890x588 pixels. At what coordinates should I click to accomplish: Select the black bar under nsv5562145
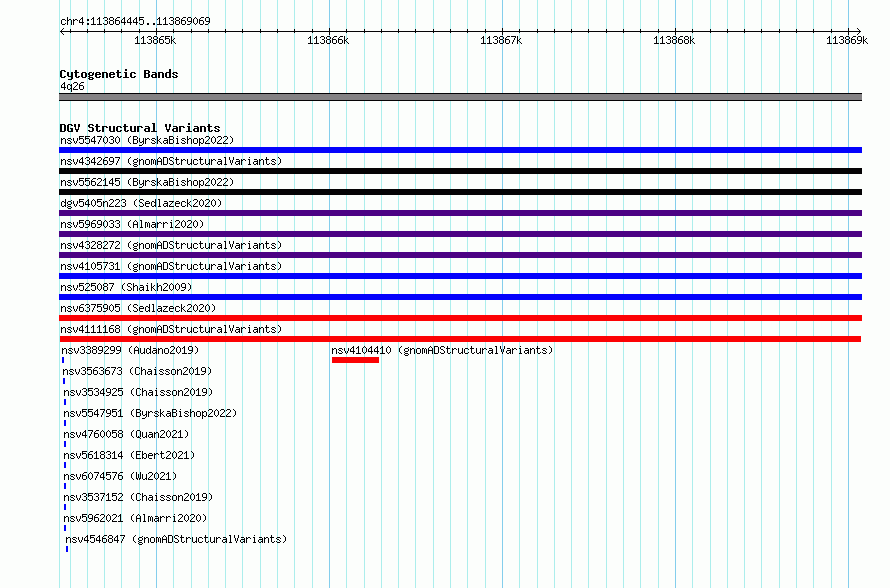pos(460,192)
